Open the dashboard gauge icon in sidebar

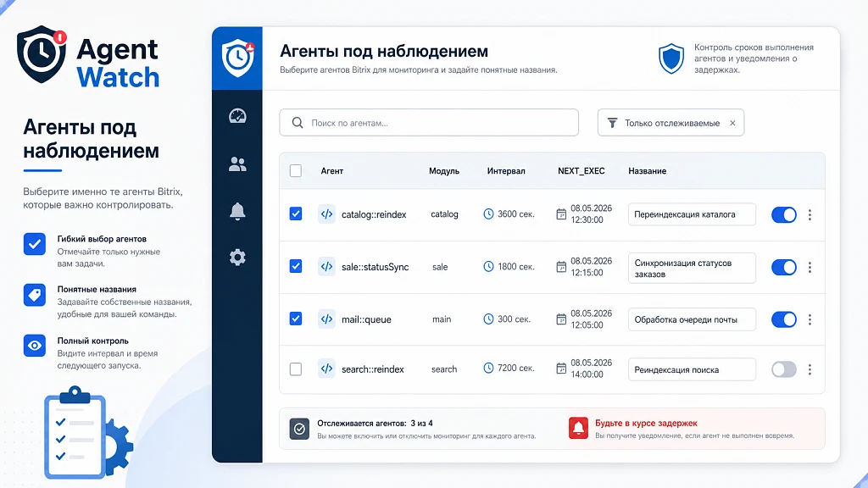[237, 115]
